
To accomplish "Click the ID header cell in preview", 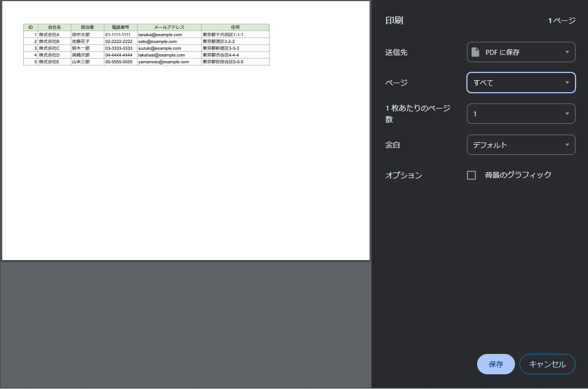I will (31, 27).
